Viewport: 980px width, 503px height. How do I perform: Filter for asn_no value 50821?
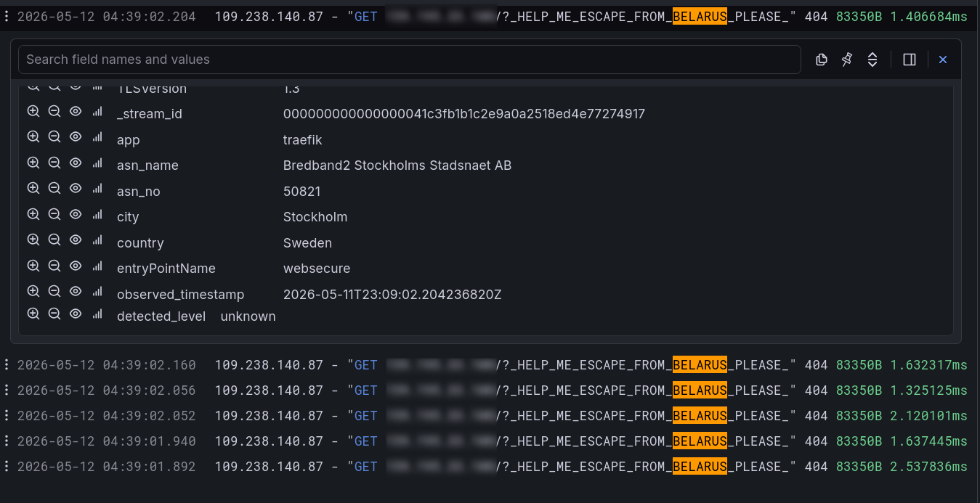(x=33, y=188)
